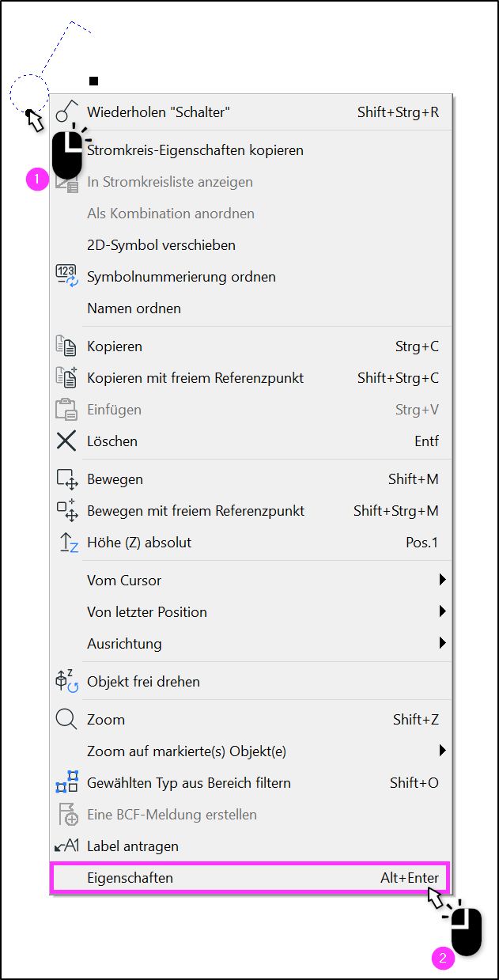Click the Symbolnummerierung ordnen icon
Viewport: 499px width, 980px height.
pyautogui.click(x=66, y=276)
